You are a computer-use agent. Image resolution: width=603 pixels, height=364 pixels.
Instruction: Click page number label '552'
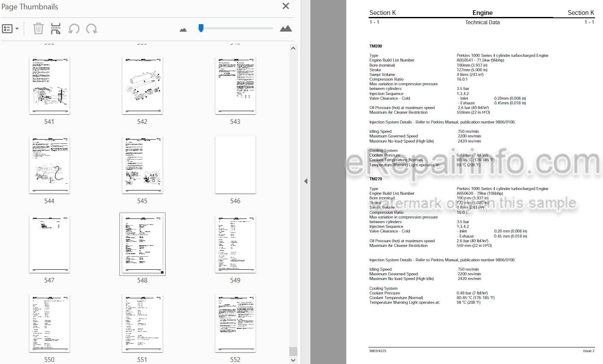pyautogui.click(x=235, y=359)
